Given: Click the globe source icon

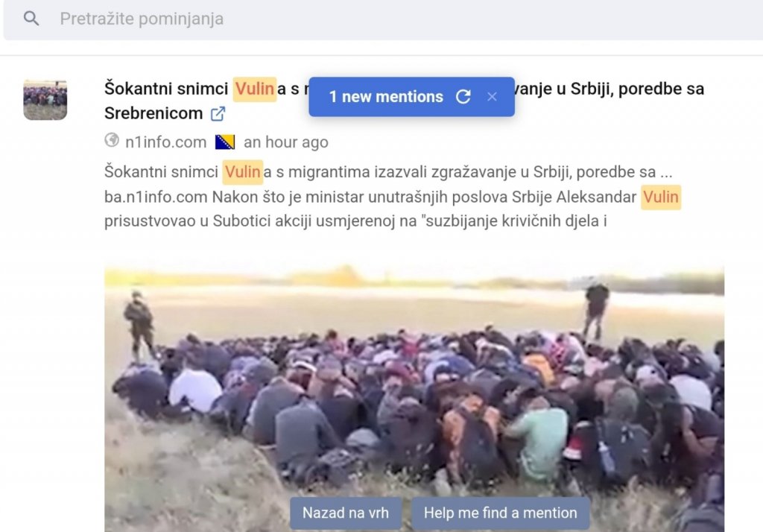Looking at the screenshot, I should (112, 140).
